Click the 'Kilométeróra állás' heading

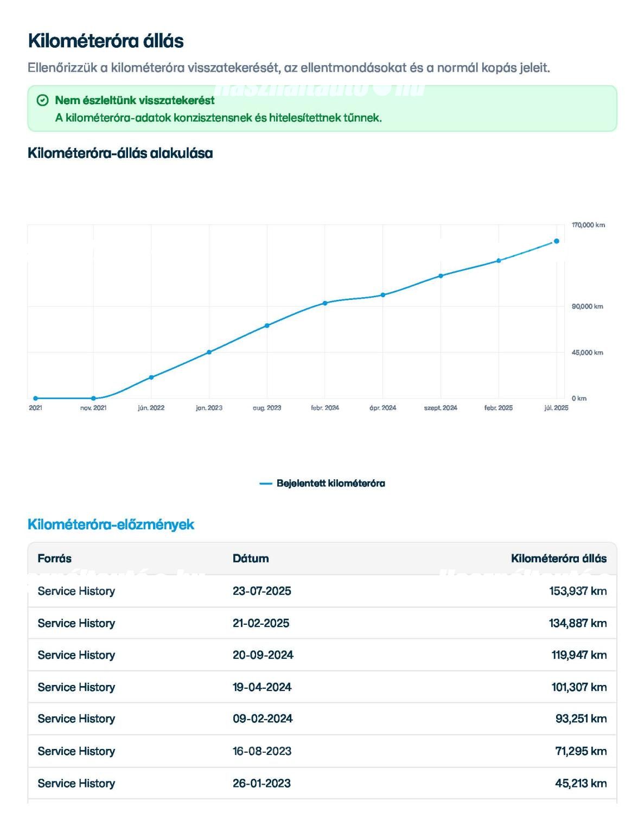(105, 41)
